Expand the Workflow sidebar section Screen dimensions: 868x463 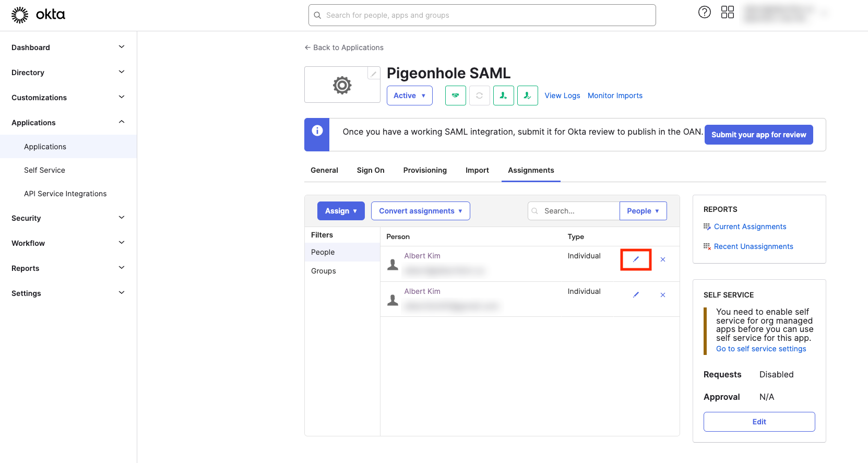click(x=68, y=243)
